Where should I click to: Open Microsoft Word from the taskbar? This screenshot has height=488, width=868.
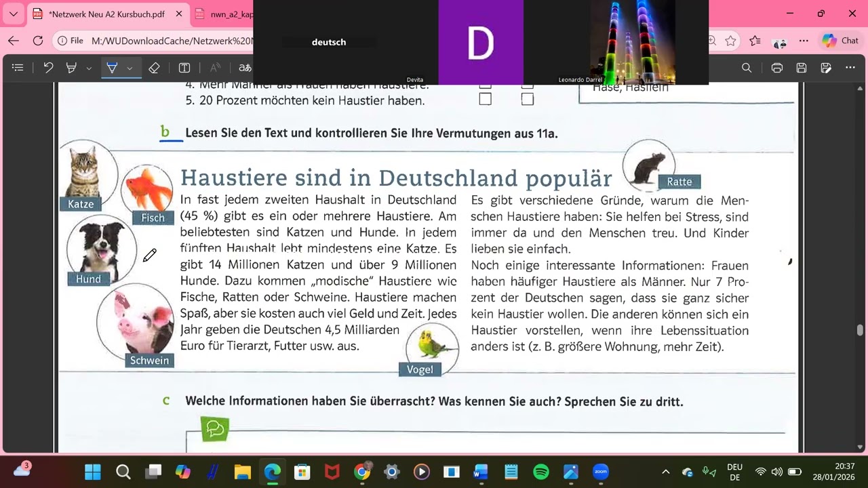point(481,472)
